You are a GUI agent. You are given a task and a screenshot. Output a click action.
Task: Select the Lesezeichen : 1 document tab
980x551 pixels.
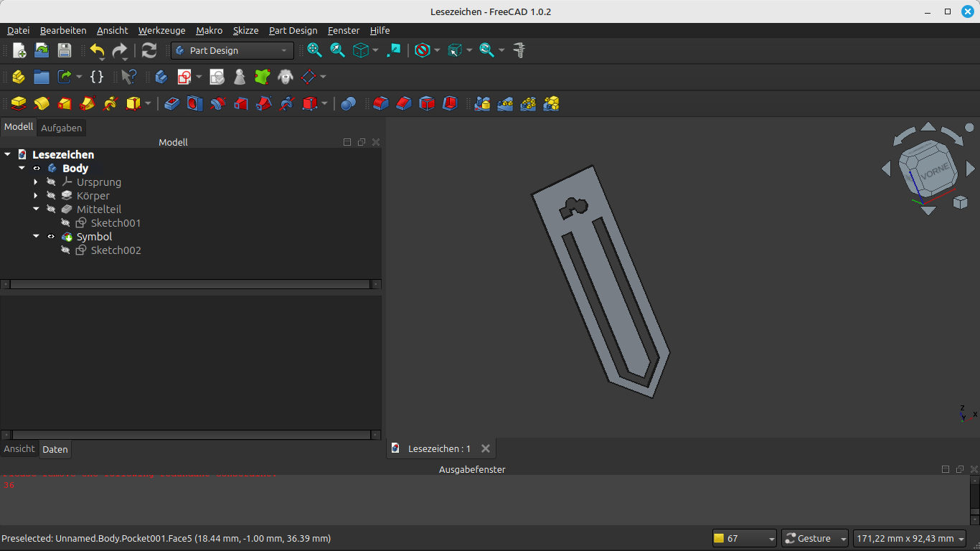[439, 448]
